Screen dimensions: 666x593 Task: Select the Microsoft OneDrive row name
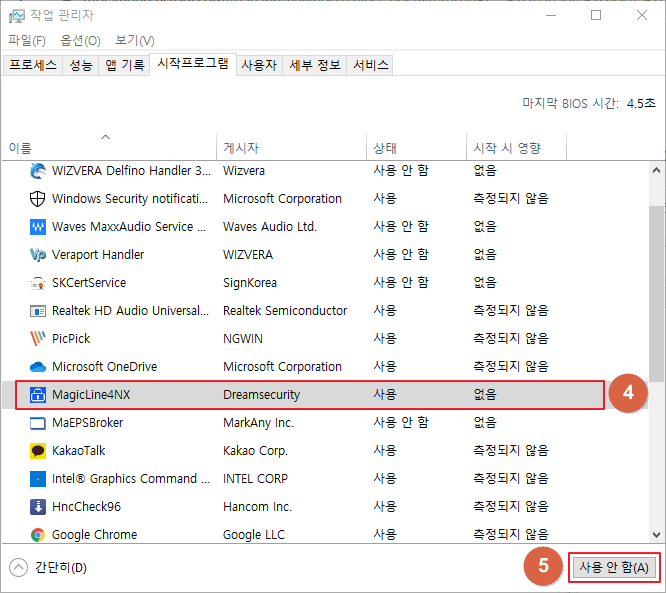[x=104, y=367]
